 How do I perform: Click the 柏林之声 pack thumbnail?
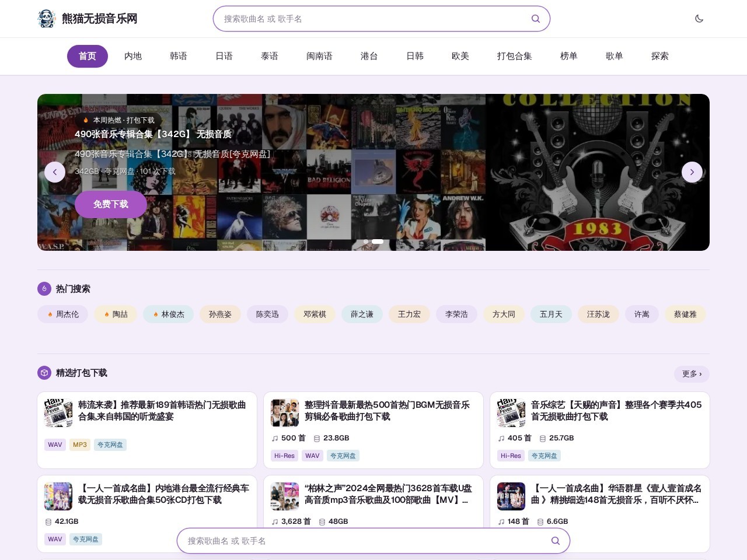[x=285, y=496]
